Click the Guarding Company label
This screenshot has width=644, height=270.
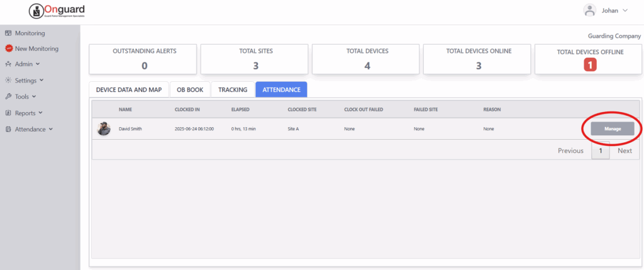pos(614,36)
